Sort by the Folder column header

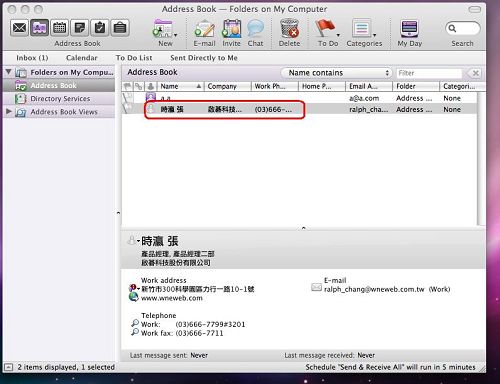click(416, 86)
